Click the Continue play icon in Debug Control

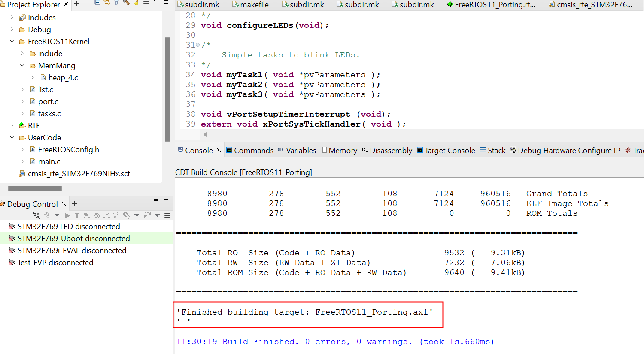67,215
